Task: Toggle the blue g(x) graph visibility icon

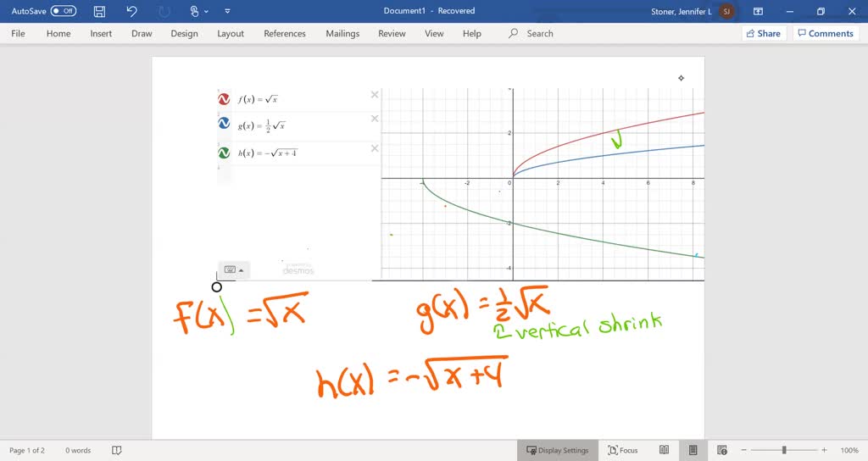Action: coord(224,123)
